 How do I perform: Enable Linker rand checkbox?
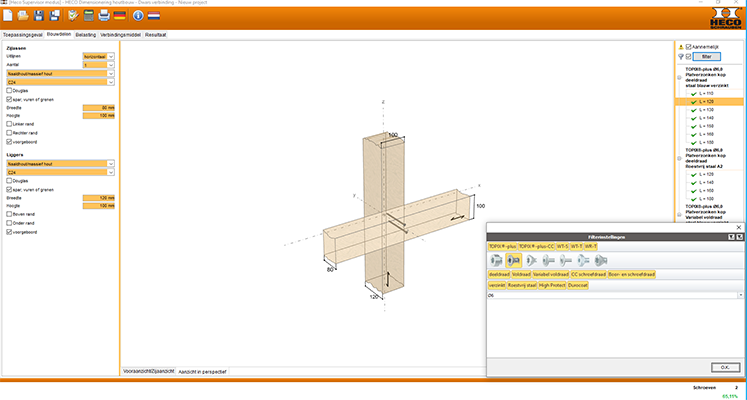click(x=9, y=124)
